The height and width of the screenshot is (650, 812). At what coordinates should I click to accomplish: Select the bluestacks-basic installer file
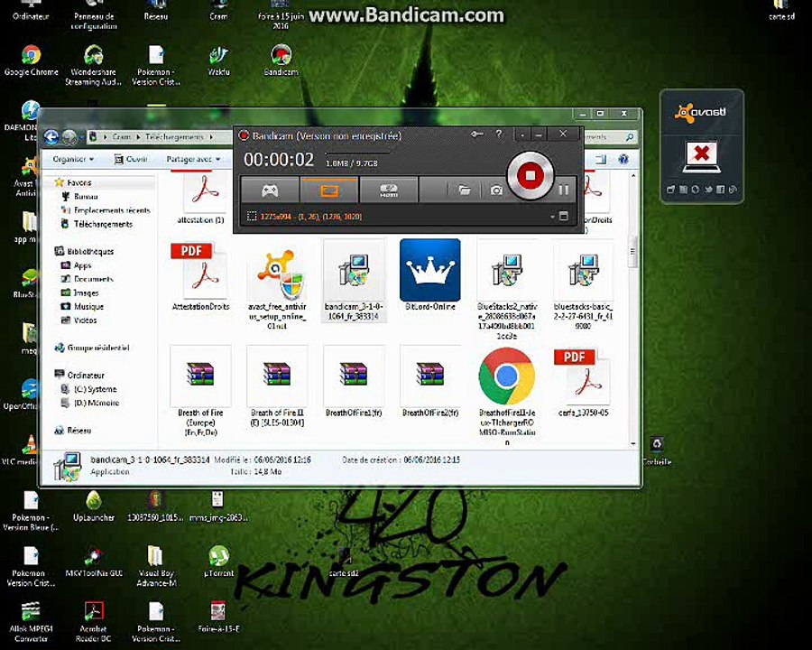coord(583,286)
